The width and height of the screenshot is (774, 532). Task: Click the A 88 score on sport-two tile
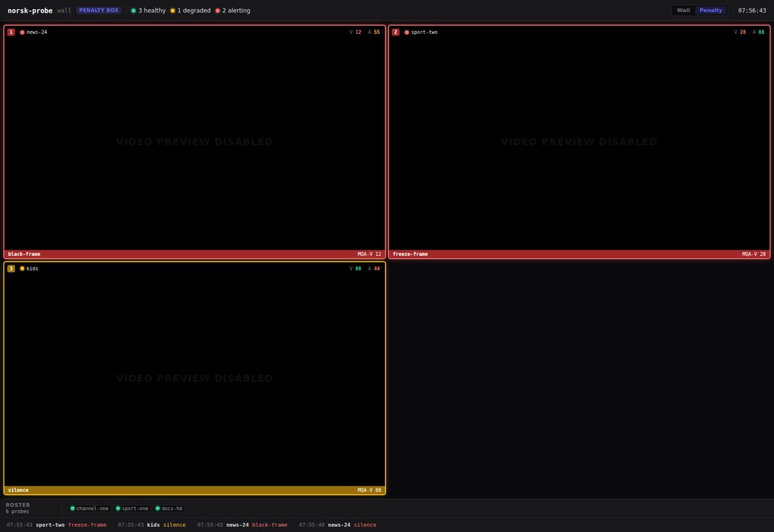coord(759,32)
